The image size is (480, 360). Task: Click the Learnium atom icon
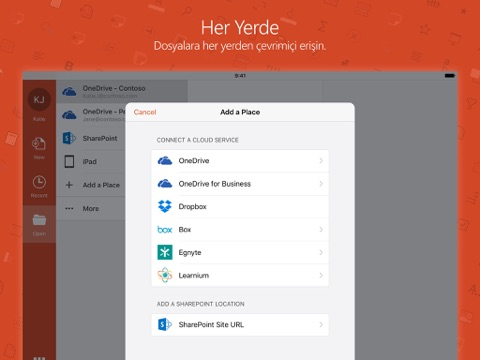coord(165,275)
